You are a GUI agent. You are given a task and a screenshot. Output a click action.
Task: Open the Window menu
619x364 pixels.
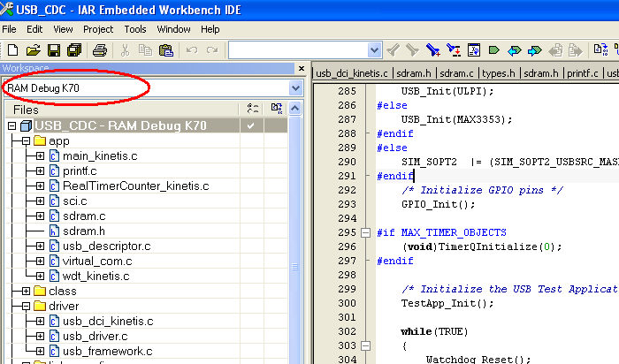pos(173,29)
